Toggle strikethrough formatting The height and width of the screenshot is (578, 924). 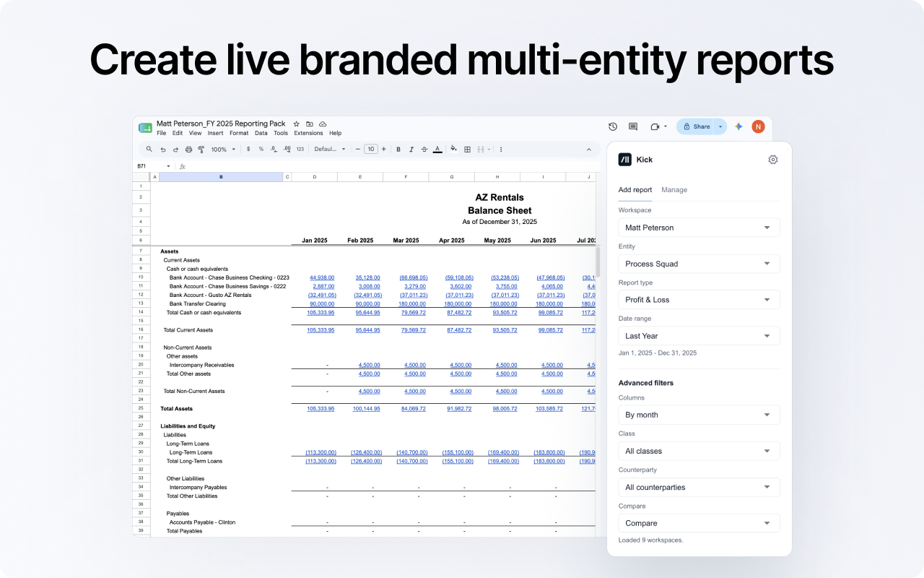pyautogui.click(x=424, y=150)
